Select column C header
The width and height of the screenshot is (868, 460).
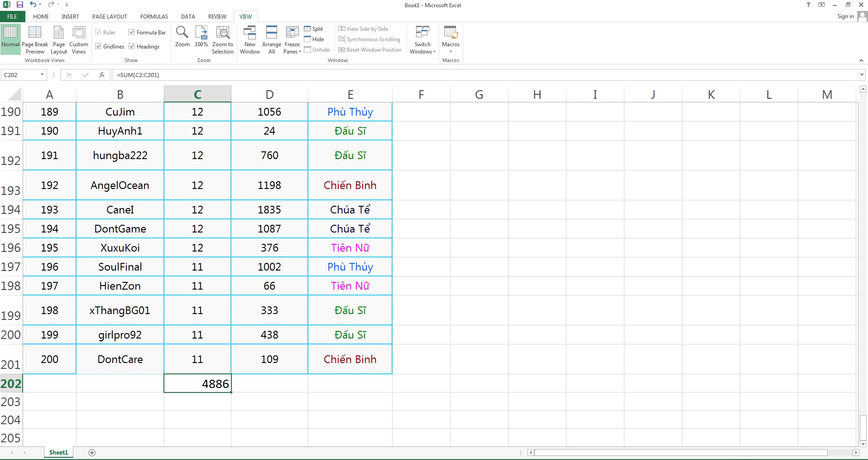197,94
